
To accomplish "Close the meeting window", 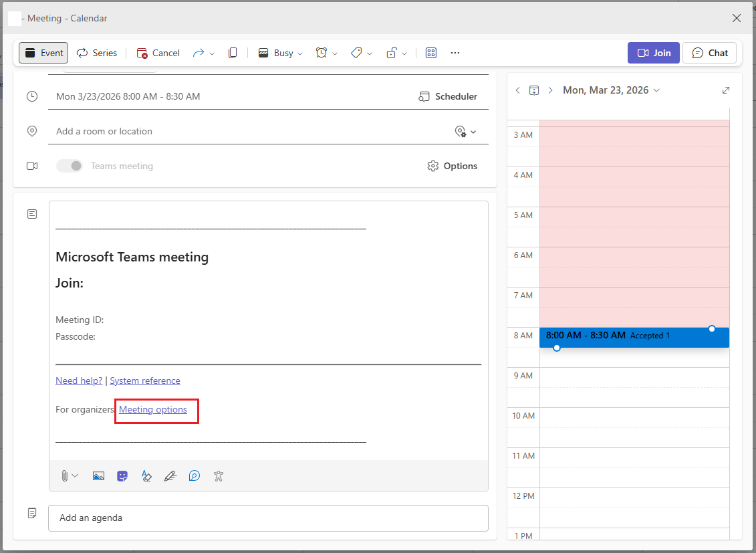I will click(736, 18).
